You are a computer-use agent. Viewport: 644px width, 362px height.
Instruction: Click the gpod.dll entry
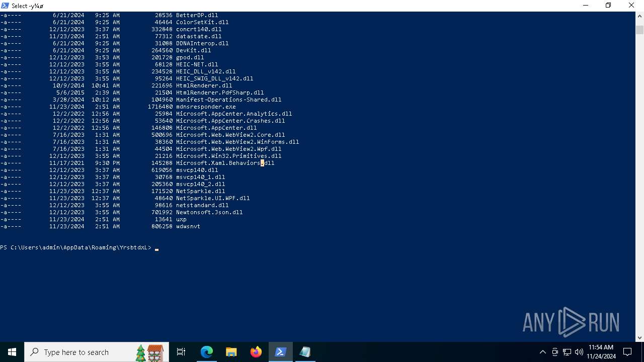click(x=190, y=57)
